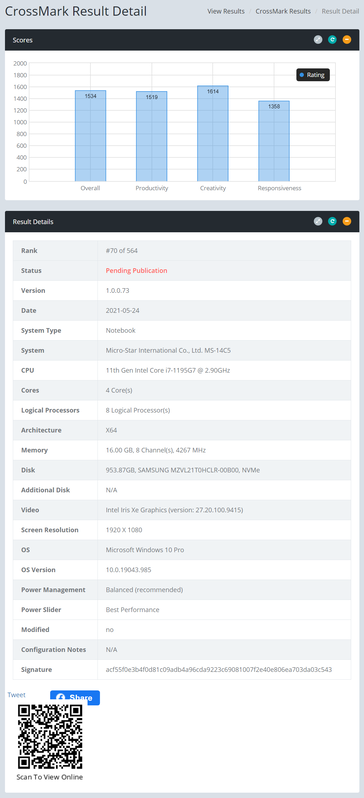Click the 1920 X 1080 resolution value
The image size is (364, 798).
124,530
